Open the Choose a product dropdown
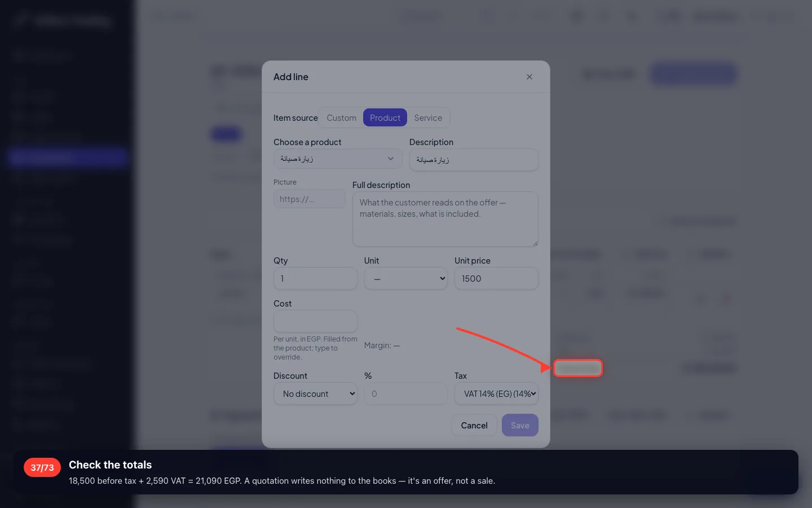The width and height of the screenshot is (812, 508). [337, 159]
